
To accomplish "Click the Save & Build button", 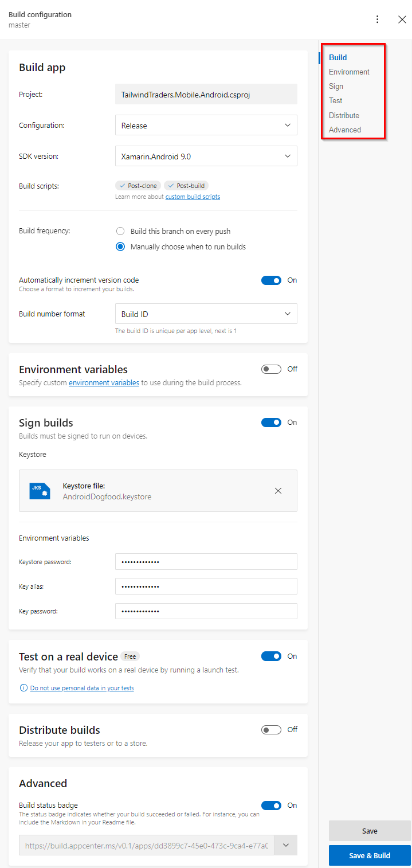I will [370, 855].
